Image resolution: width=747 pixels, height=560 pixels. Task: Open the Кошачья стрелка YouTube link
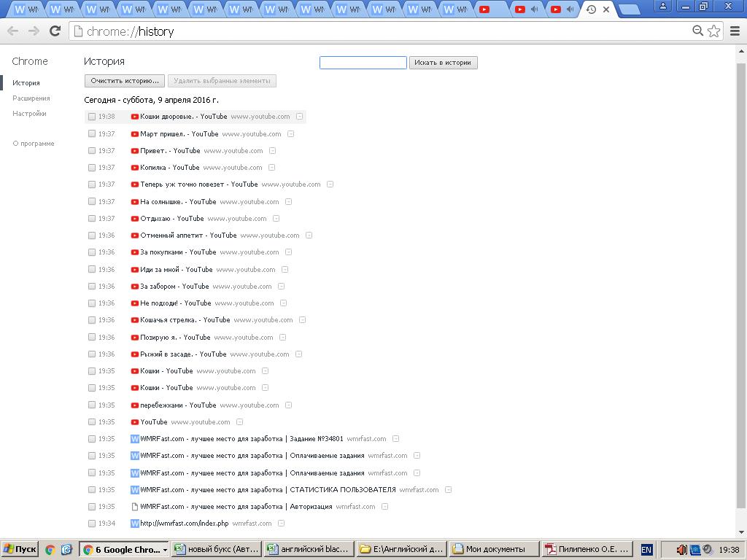185,320
